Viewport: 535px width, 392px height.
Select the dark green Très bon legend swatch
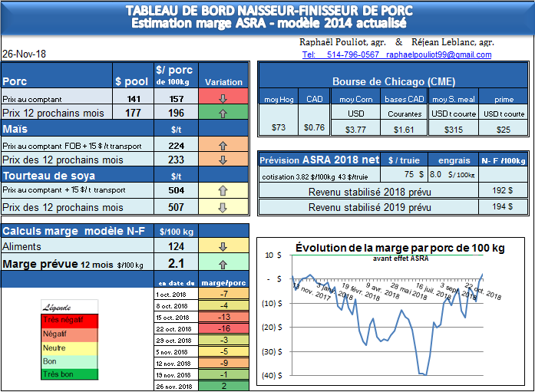click(x=69, y=374)
